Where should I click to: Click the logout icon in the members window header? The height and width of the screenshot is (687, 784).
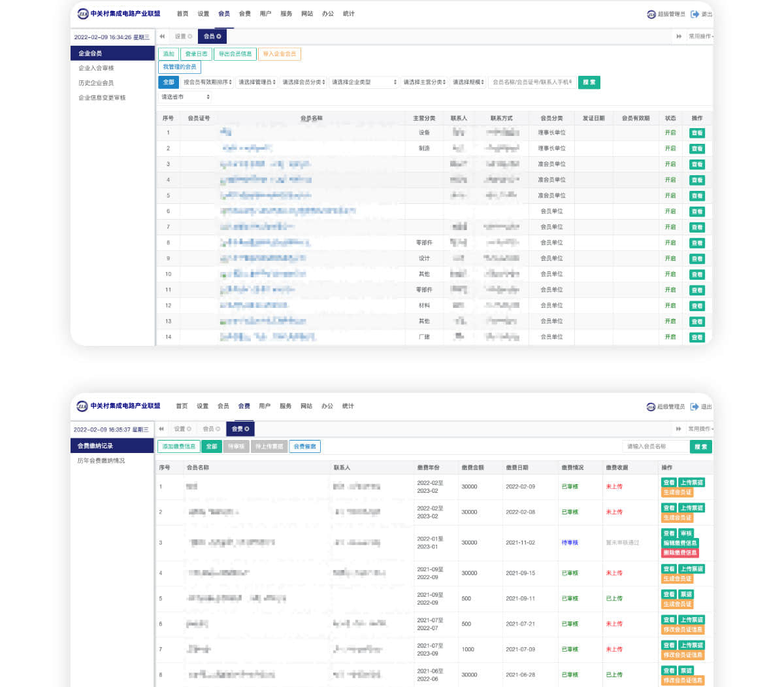click(x=694, y=14)
